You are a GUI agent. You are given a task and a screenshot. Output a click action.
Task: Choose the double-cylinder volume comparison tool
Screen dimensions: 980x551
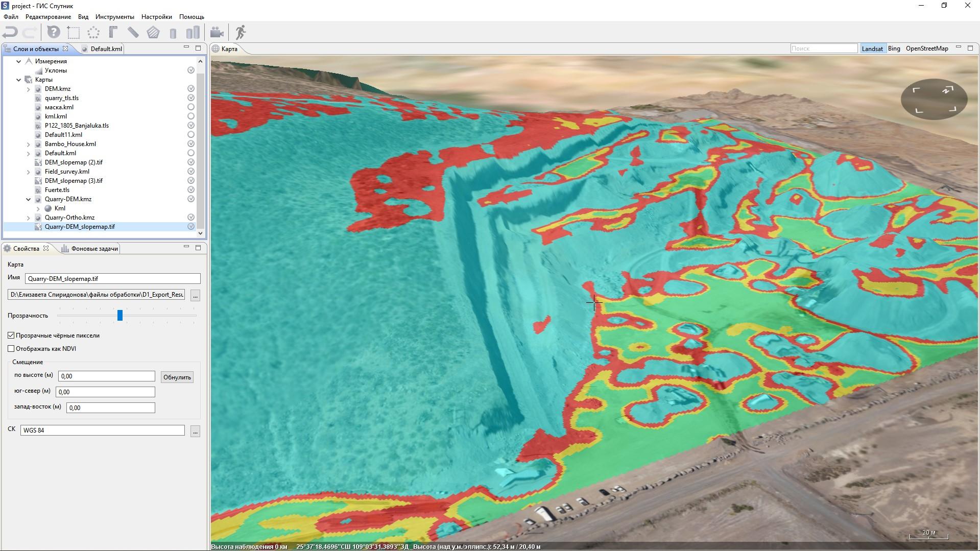tap(193, 33)
